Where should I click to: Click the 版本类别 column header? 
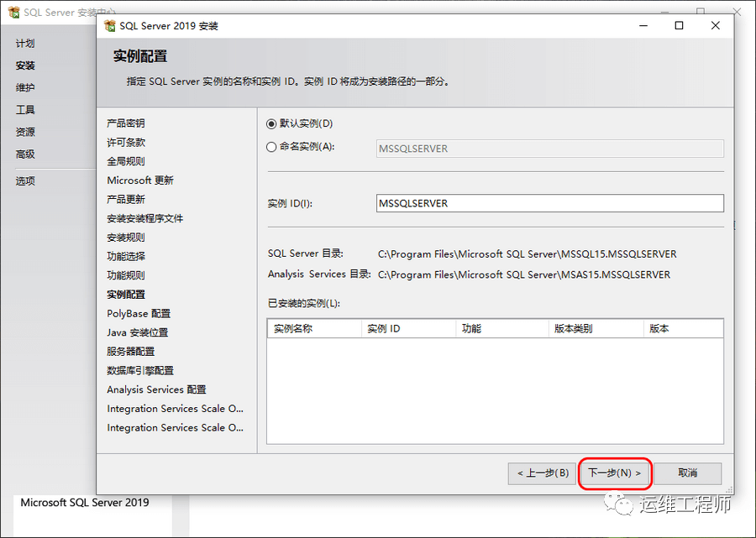tap(596, 328)
